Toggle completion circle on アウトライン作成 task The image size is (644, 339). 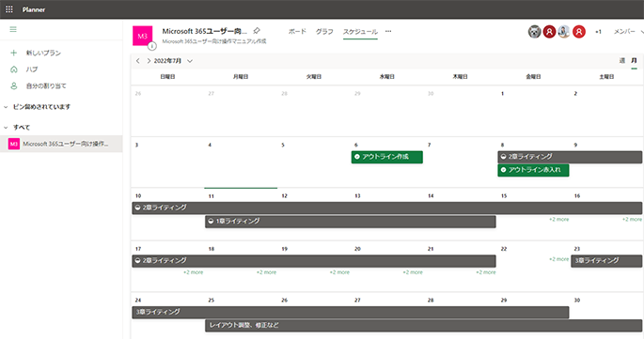tap(357, 157)
